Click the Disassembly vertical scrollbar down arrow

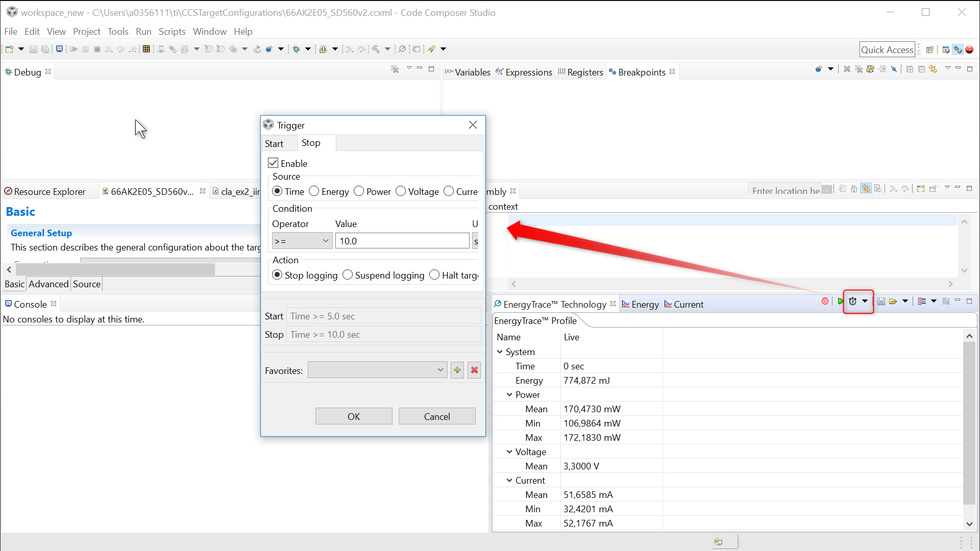(964, 270)
